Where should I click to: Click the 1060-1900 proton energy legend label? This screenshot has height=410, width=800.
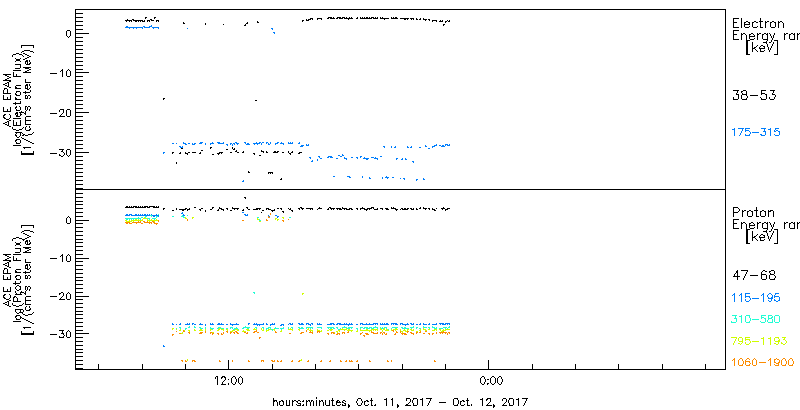coord(763,363)
